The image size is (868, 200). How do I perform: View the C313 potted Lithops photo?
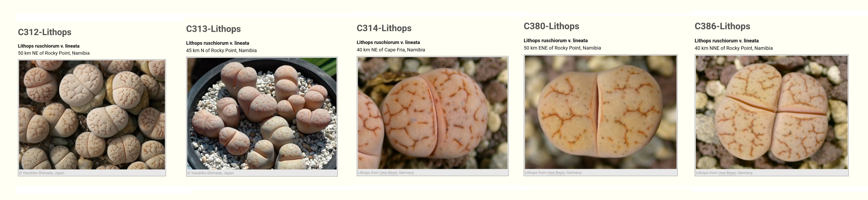point(262,113)
